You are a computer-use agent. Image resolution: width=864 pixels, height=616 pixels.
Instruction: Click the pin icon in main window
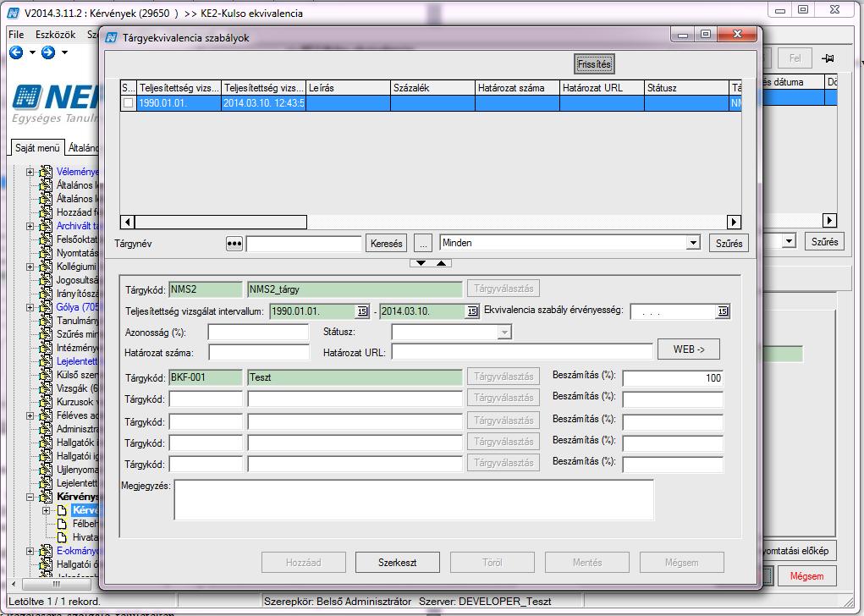click(828, 58)
